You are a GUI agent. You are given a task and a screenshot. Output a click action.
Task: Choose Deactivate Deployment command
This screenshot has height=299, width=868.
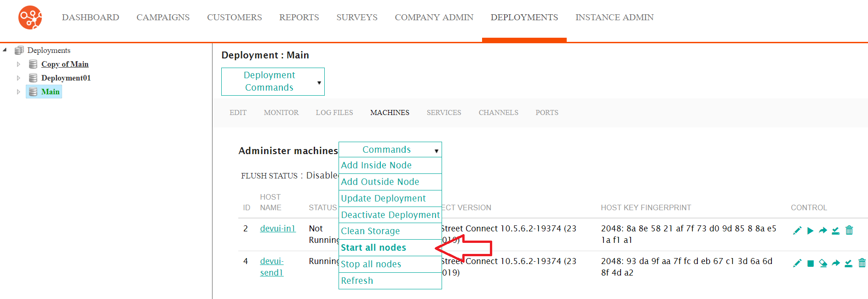click(390, 215)
